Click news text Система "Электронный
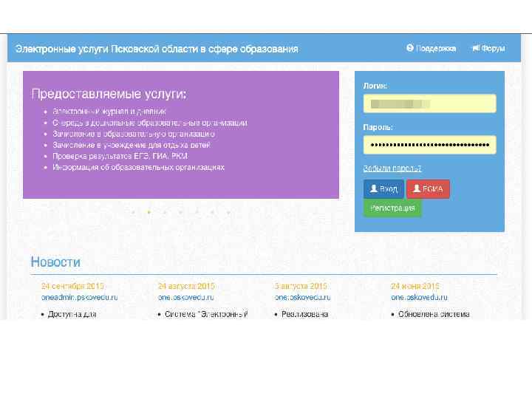Viewport: 532px width, 399px height. coord(206,314)
